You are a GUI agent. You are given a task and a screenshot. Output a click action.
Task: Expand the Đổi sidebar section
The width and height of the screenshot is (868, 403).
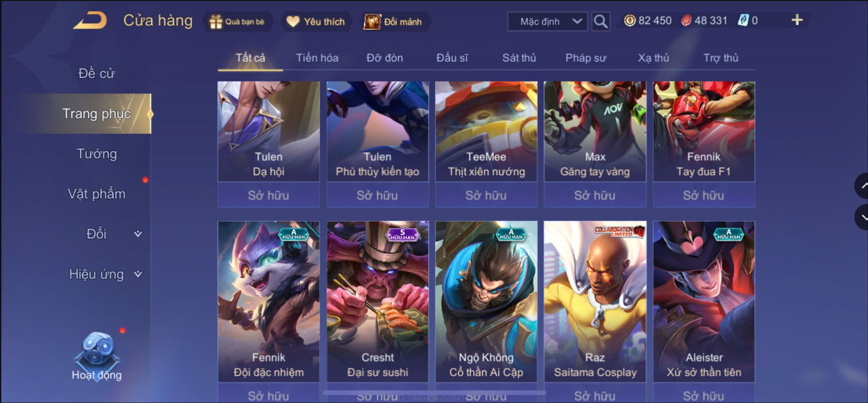137,234
